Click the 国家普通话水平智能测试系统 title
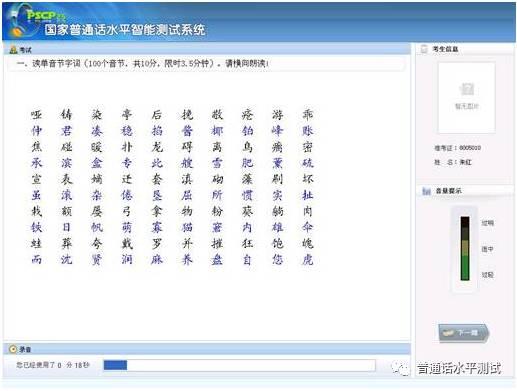The width and height of the screenshot is (517, 391). (125, 29)
